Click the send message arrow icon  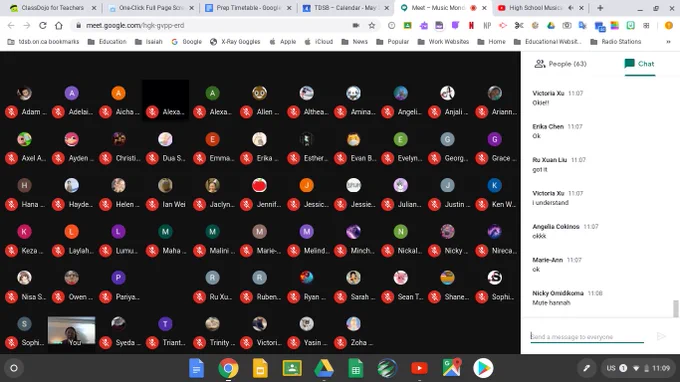click(661, 336)
